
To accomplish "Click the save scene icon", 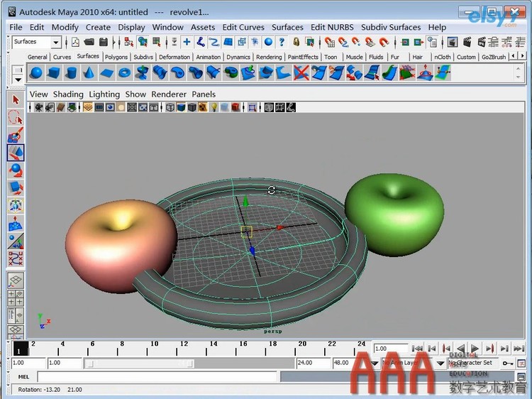I will (x=103, y=42).
